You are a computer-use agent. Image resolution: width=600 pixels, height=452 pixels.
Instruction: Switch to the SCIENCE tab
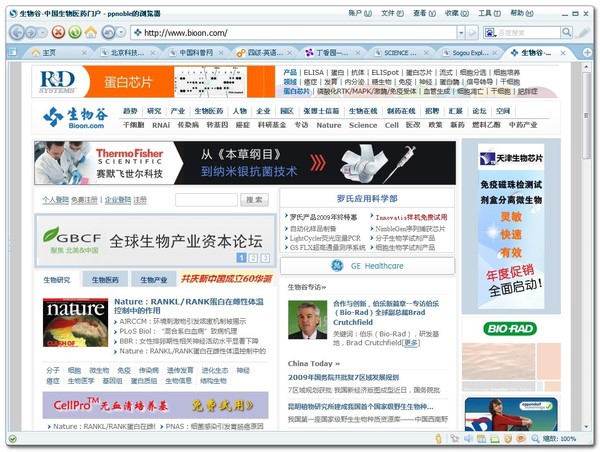coord(398,52)
